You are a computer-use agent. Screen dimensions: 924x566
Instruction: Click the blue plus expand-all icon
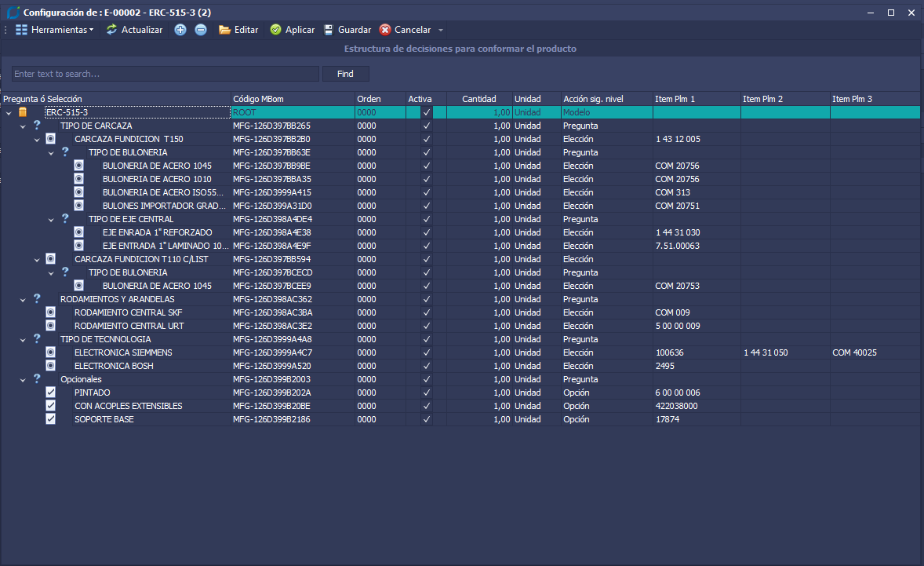[x=180, y=30]
